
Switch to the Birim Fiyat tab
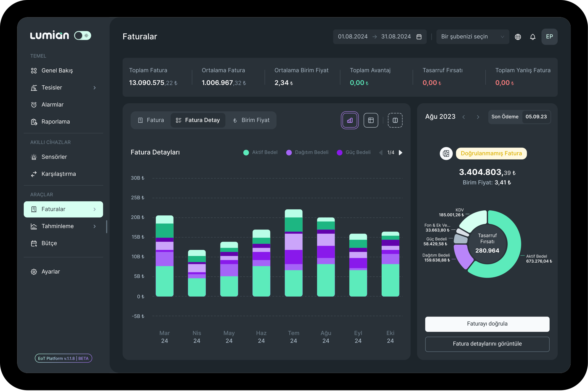(x=251, y=120)
